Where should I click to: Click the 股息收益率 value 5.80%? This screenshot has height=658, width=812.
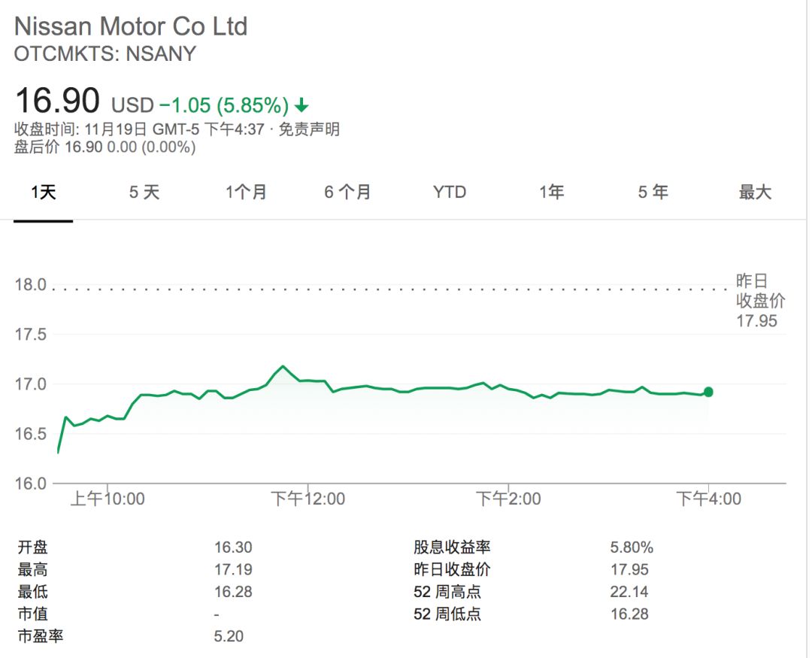pos(632,548)
